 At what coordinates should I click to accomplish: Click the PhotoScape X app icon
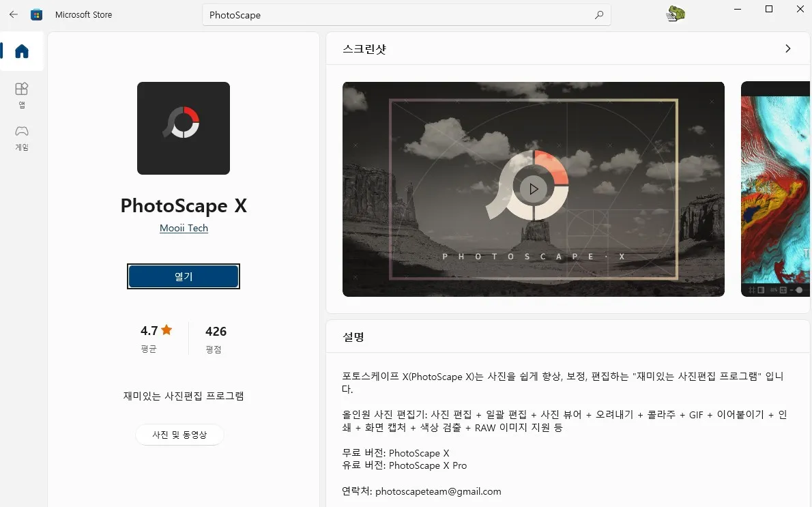coord(184,128)
